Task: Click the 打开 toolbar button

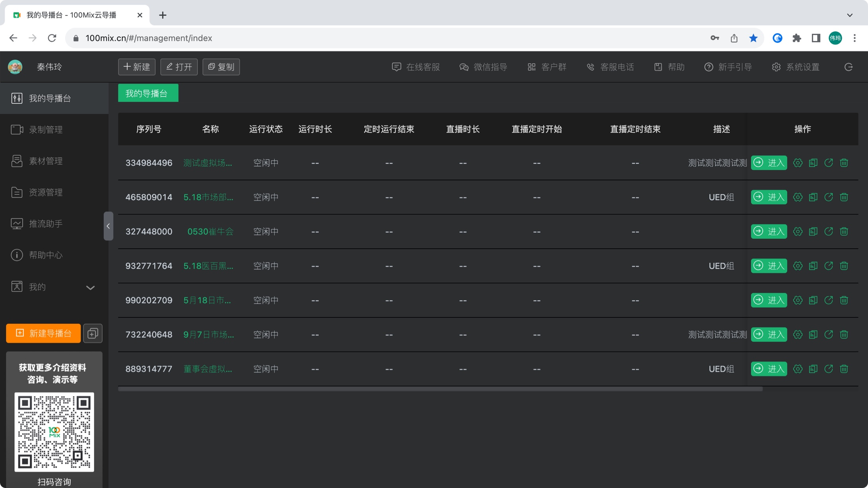Action: pos(179,67)
